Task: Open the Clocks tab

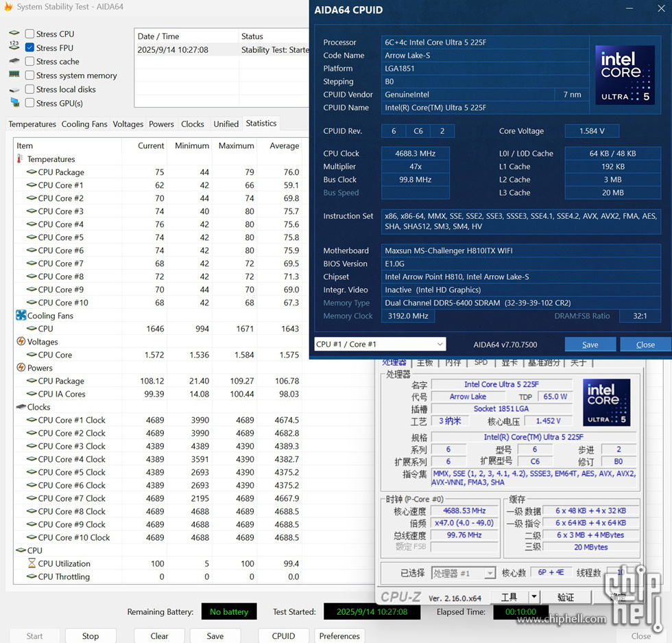Action: 193,124
